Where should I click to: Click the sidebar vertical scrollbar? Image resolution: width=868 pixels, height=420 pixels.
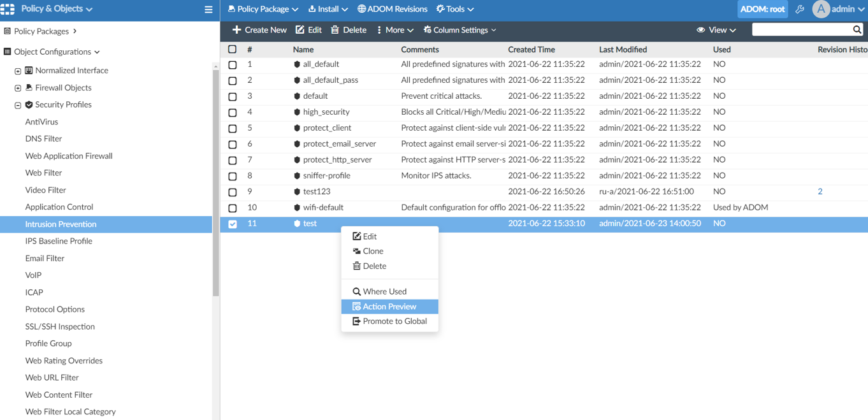(x=216, y=182)
